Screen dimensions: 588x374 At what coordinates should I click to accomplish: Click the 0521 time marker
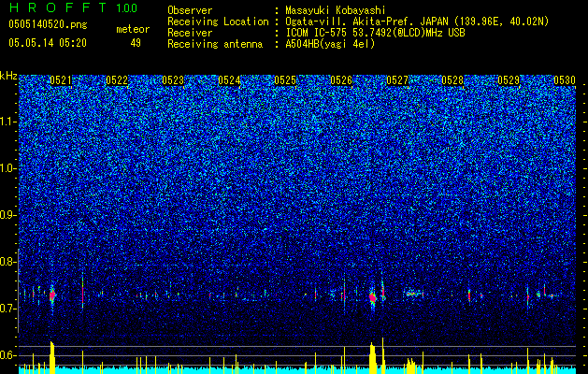pyautogui.click(x=61, y=80)
